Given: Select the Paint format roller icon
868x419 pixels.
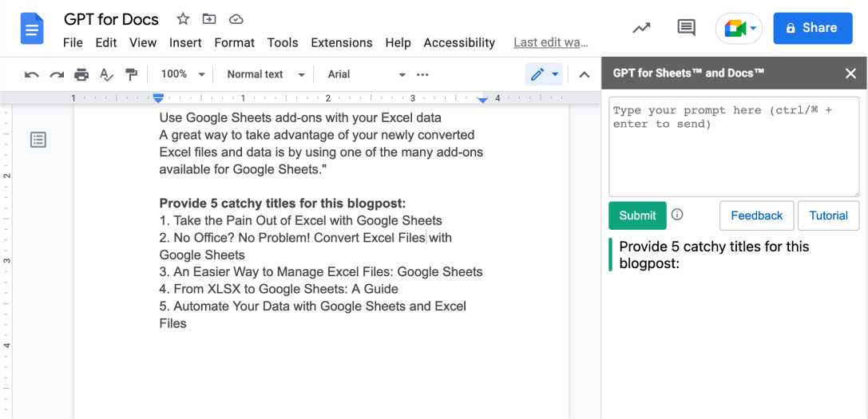Looking at the screenshot, I should click(131, 74).
